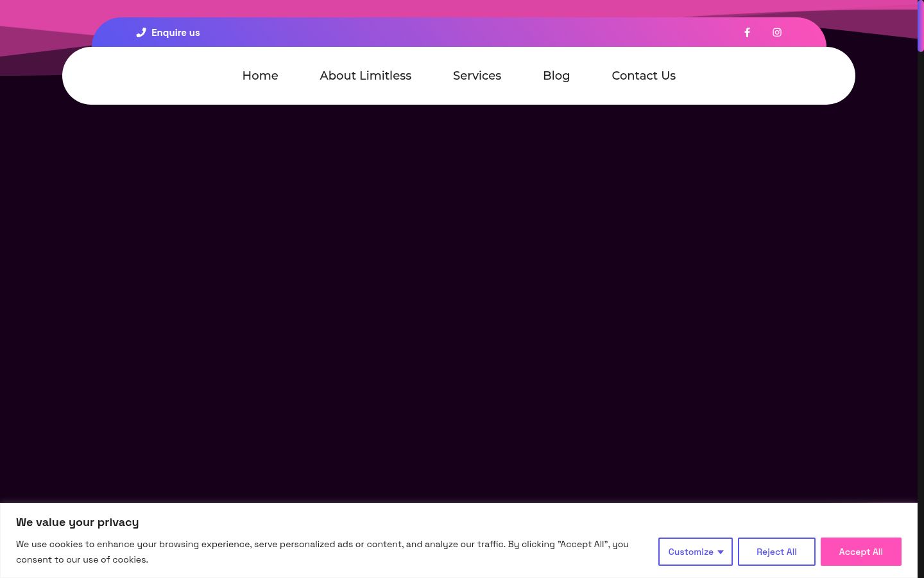Click the 'We value your privacy' heading

78,522
